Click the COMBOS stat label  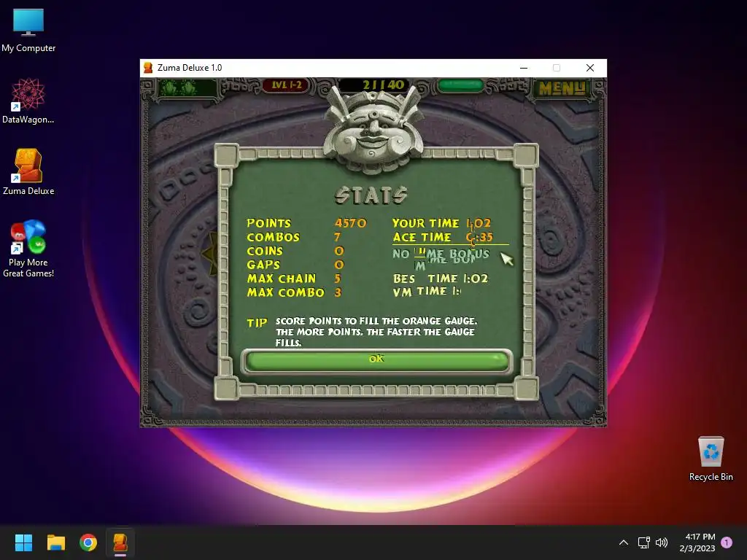[273, 237]
